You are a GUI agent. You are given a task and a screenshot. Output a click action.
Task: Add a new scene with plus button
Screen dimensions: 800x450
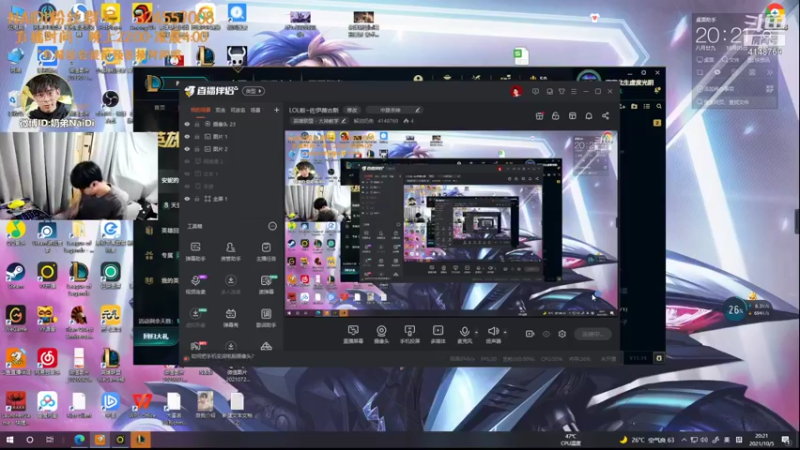pos(277,110)
